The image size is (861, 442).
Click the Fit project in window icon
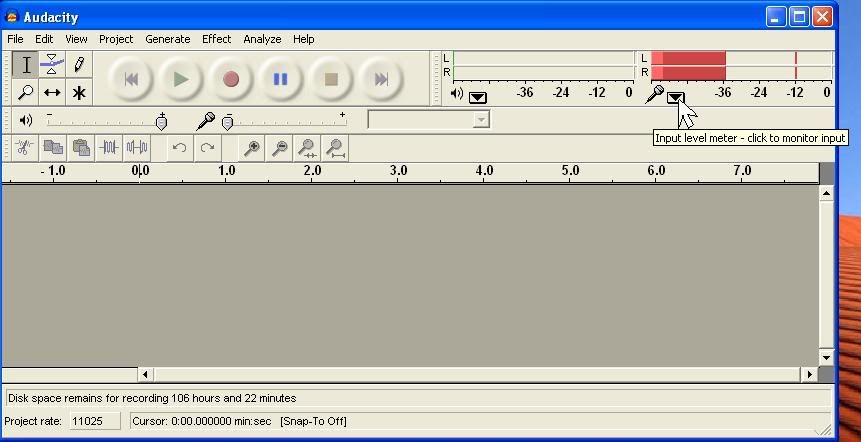pos(336,148)
